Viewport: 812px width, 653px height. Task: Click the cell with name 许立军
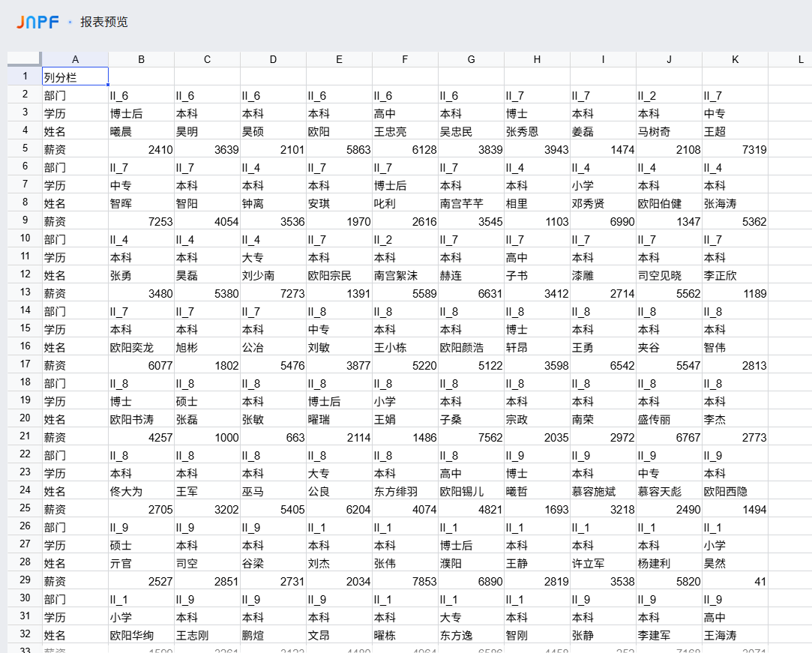pyautogui.click(x=604, y=563)
